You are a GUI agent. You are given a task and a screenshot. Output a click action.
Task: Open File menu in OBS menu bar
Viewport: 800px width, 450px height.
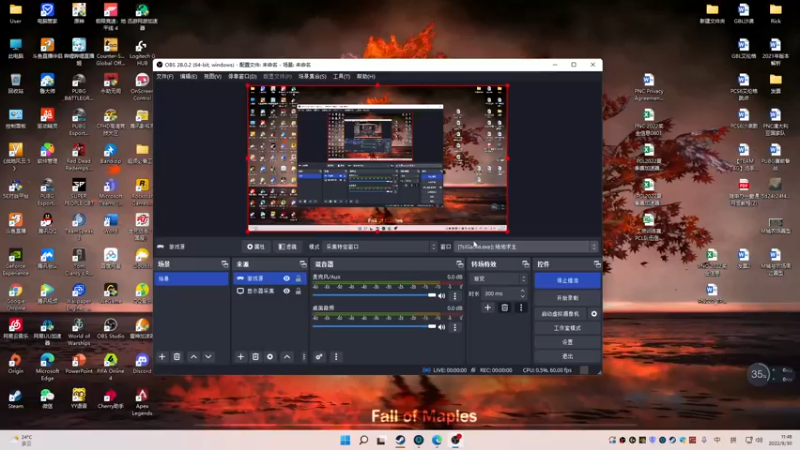[165, 76]
